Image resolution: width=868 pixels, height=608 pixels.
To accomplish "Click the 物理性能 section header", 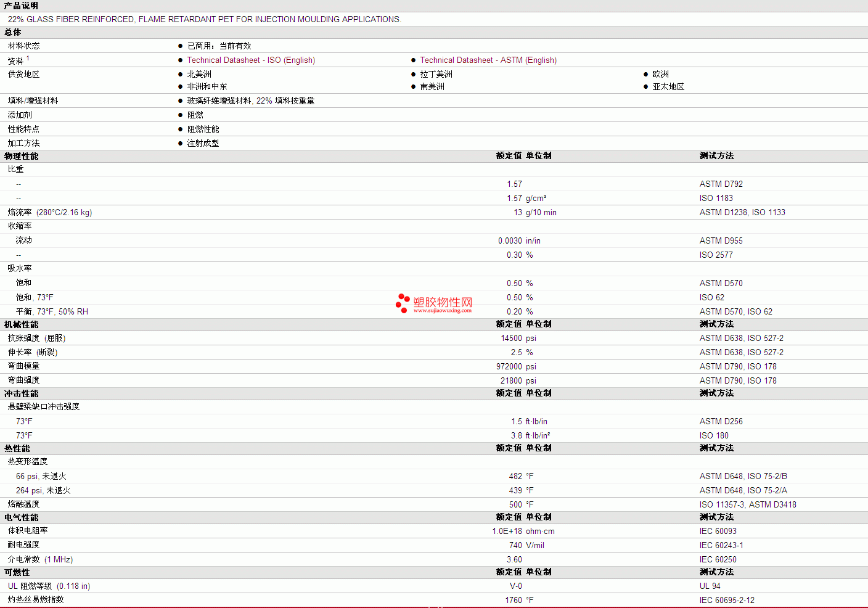I will tap(21, 156).
